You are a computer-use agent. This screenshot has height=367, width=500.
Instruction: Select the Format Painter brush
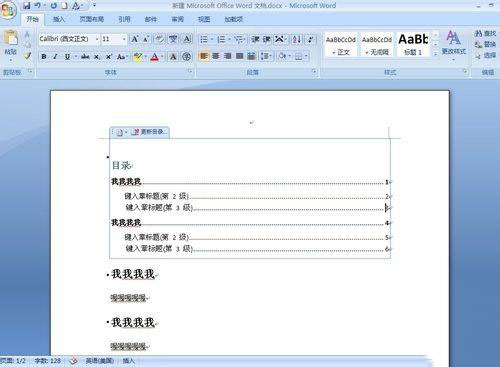pos(27,56)
